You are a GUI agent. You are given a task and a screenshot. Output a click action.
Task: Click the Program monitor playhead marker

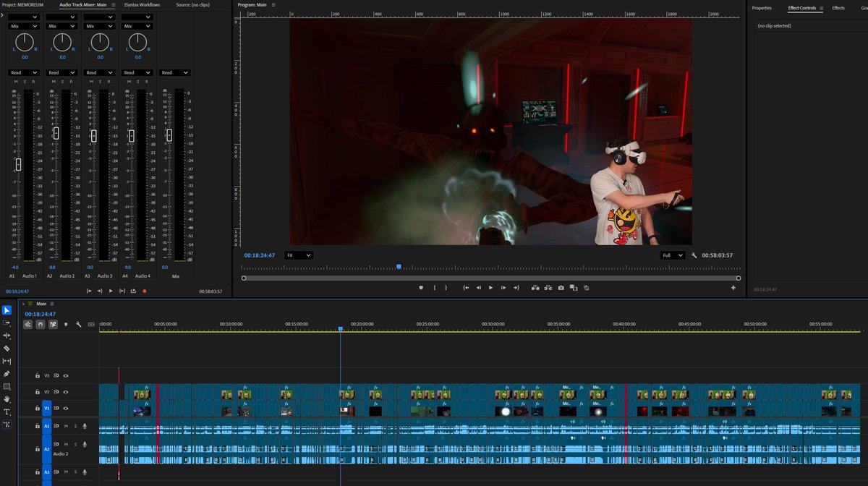click(399, 267)
